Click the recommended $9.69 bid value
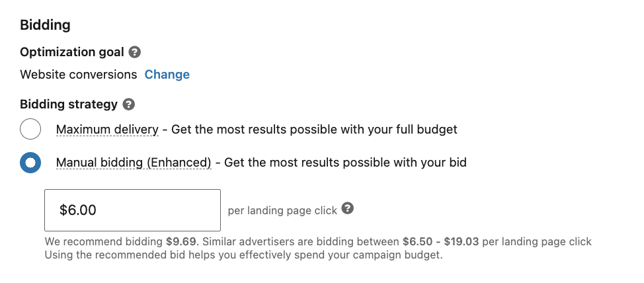 click(181, 241)
